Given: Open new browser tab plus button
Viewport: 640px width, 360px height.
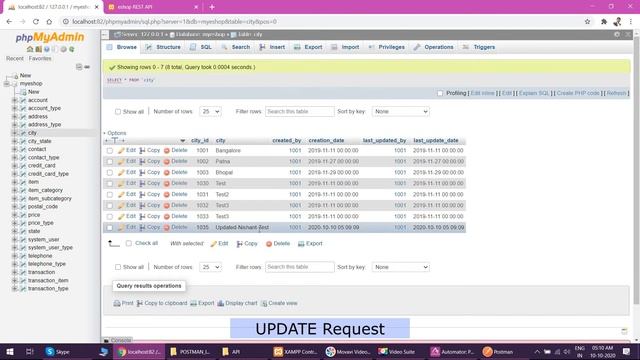Looking at the screenshot, I should pos(212,7).
